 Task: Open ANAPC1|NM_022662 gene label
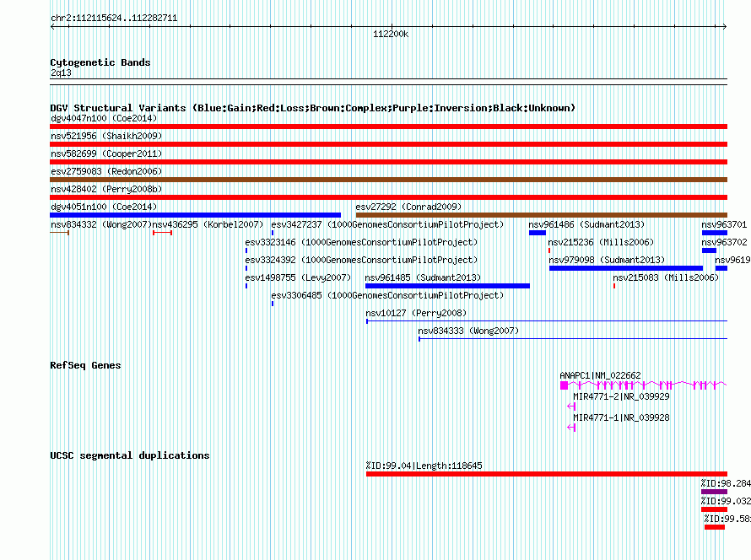(x=600, y=376)
